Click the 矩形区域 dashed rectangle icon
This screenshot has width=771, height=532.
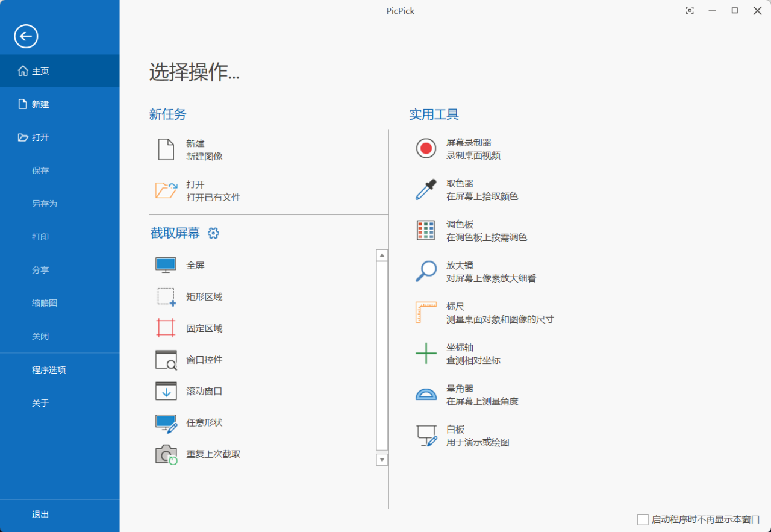[166, 297]
